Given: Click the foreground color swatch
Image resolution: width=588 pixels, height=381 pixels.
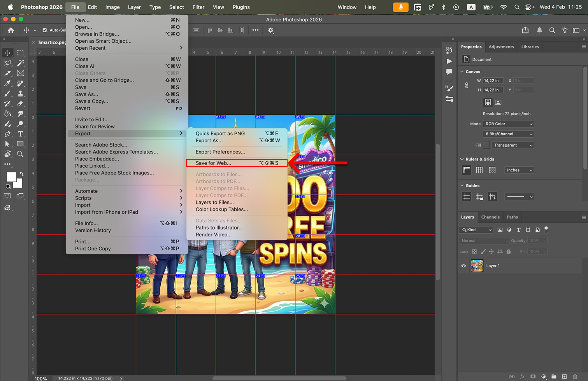Looking at the screenshot, I should (x=12, y=177).
